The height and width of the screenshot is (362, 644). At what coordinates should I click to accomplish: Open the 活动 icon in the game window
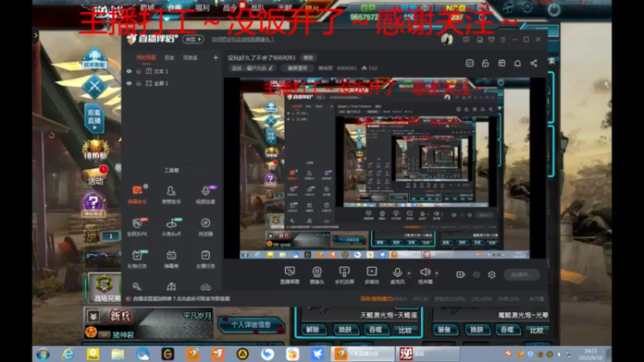(x=95, y=175)
